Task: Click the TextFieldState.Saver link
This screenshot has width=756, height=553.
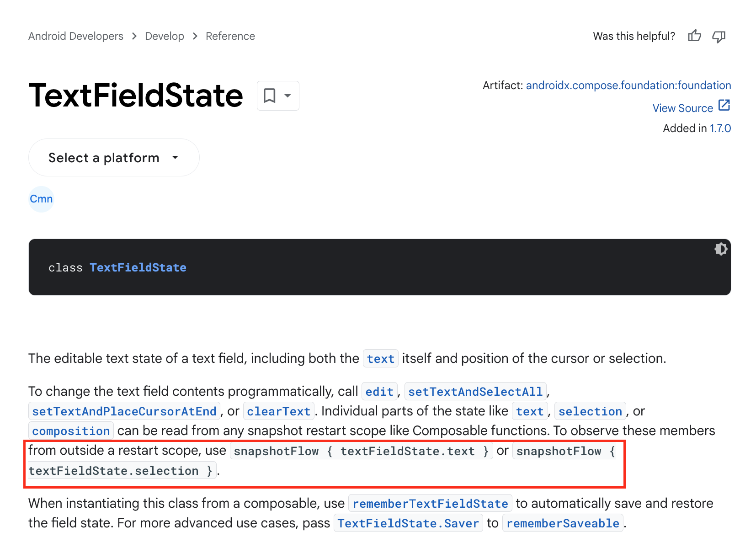Action: (x=408, y=523)
